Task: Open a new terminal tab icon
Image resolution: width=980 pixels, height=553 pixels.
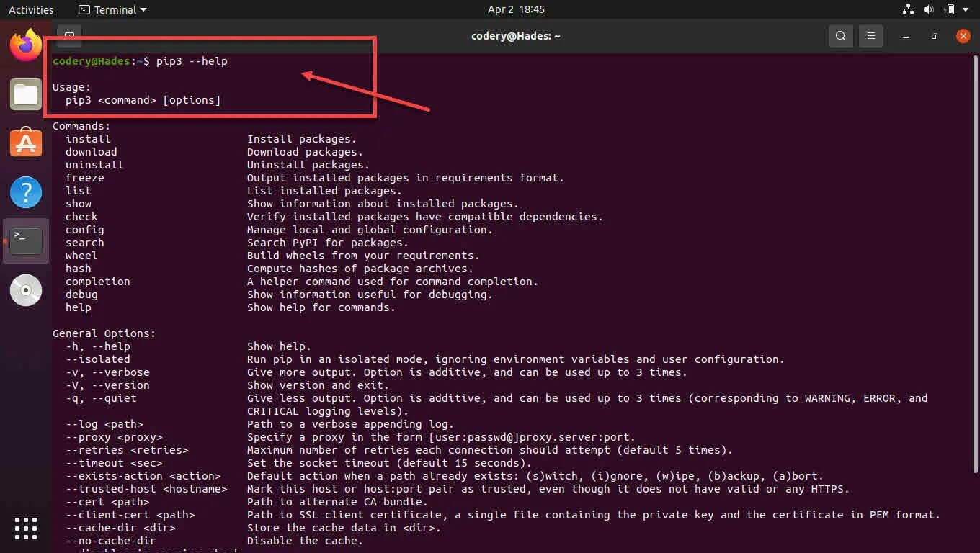Action: point(68,35)
